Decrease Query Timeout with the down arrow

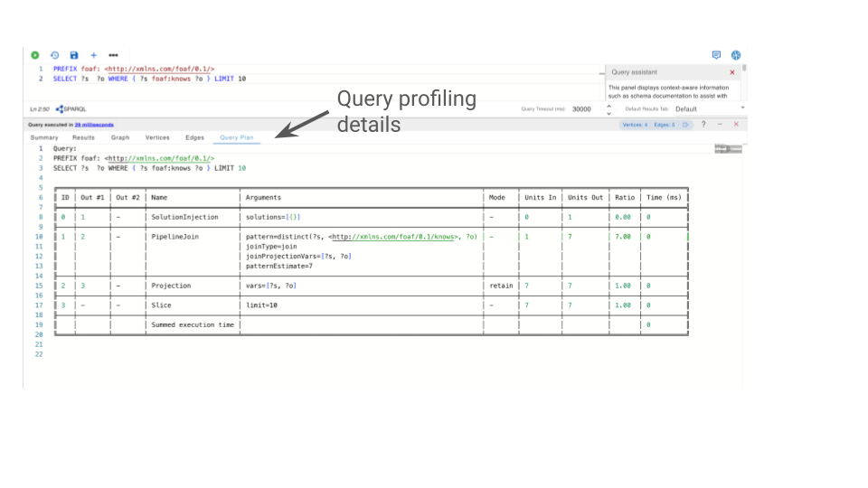point(609,112)
